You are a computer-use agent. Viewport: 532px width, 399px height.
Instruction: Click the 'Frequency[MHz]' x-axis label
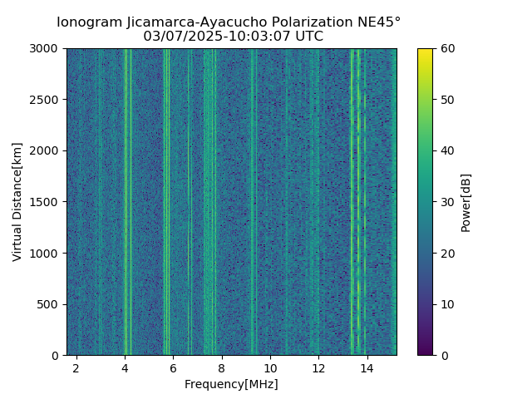point(231,384)
